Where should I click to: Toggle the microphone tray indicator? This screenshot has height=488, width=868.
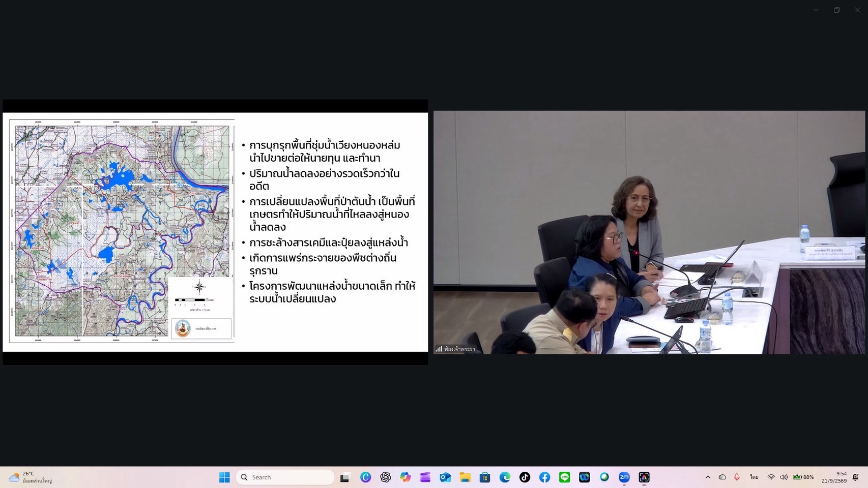737,477
